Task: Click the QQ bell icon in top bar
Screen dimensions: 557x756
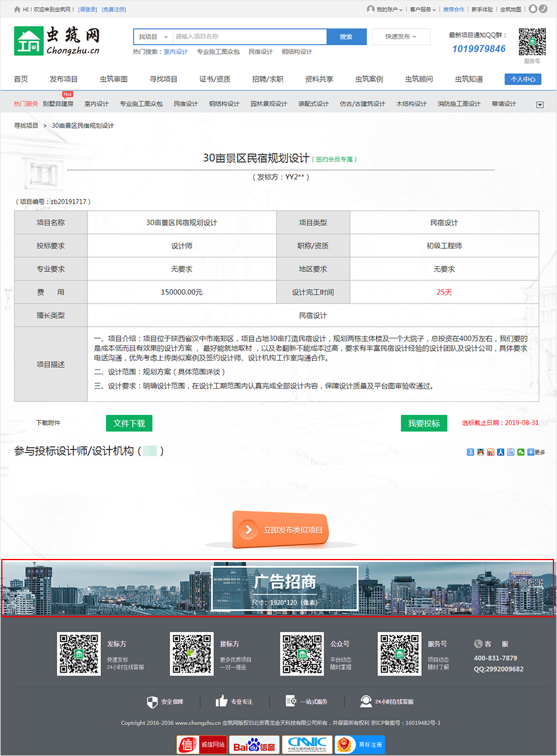Action: 533,9
